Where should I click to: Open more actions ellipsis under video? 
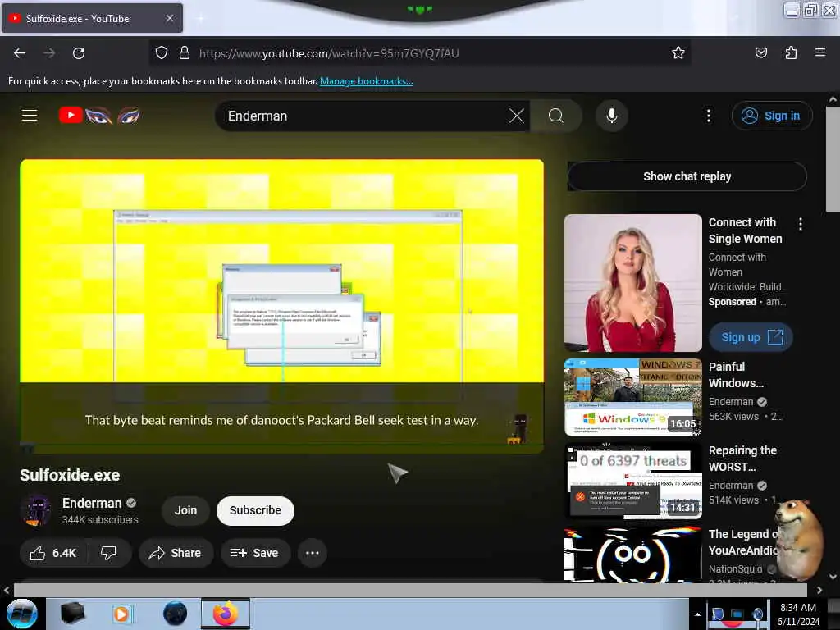coord(313,553)
